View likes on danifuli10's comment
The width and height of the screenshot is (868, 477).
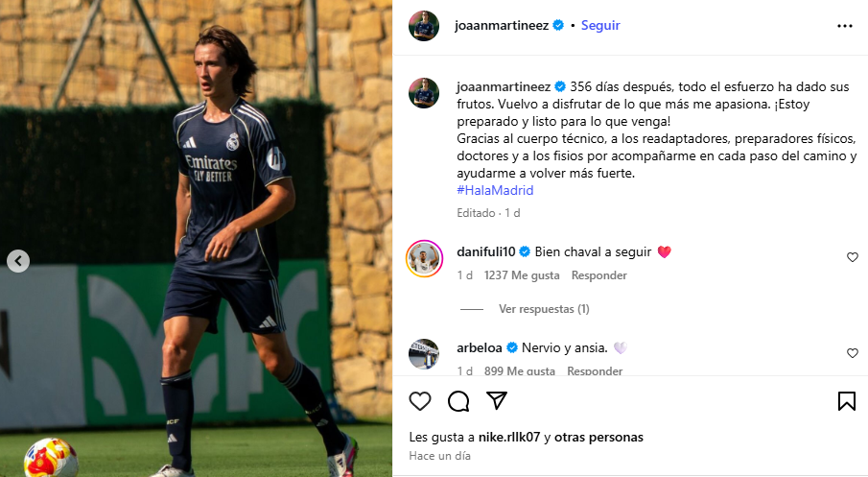click(x=522, y=275)
